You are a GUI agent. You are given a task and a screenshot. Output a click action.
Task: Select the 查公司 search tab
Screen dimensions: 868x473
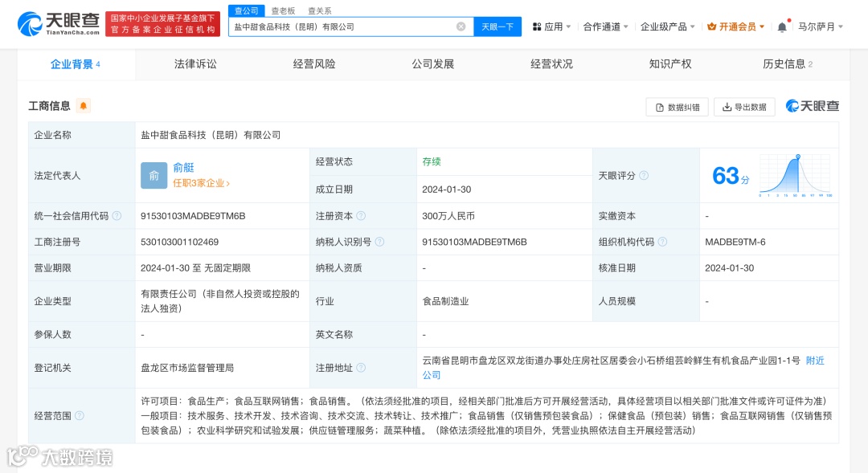(247, 10)
